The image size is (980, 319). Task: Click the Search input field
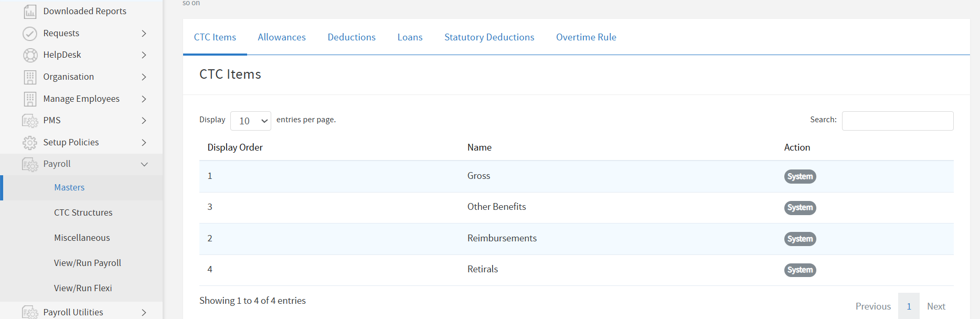click(898, 121)
